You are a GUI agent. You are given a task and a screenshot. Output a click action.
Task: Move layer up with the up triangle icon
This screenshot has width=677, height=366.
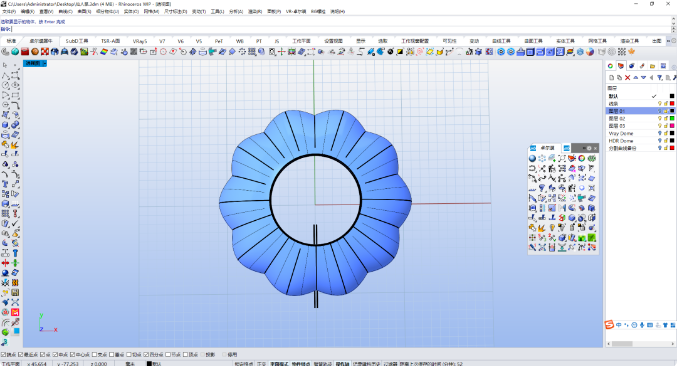(636, 78)
